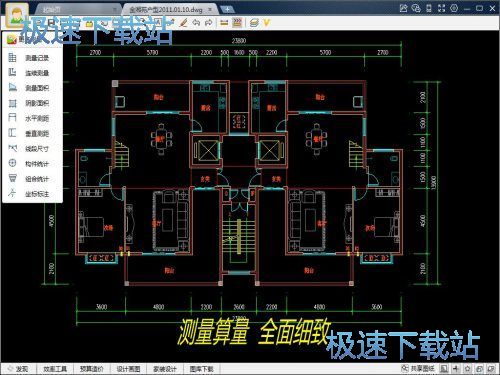Open a new tab with plus button
500x375 pixels.
click(x=227, y=9)
